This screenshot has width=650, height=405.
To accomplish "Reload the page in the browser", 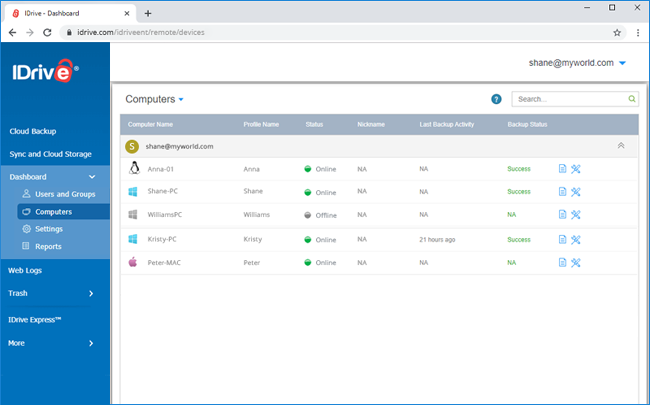I will point(47,32).
